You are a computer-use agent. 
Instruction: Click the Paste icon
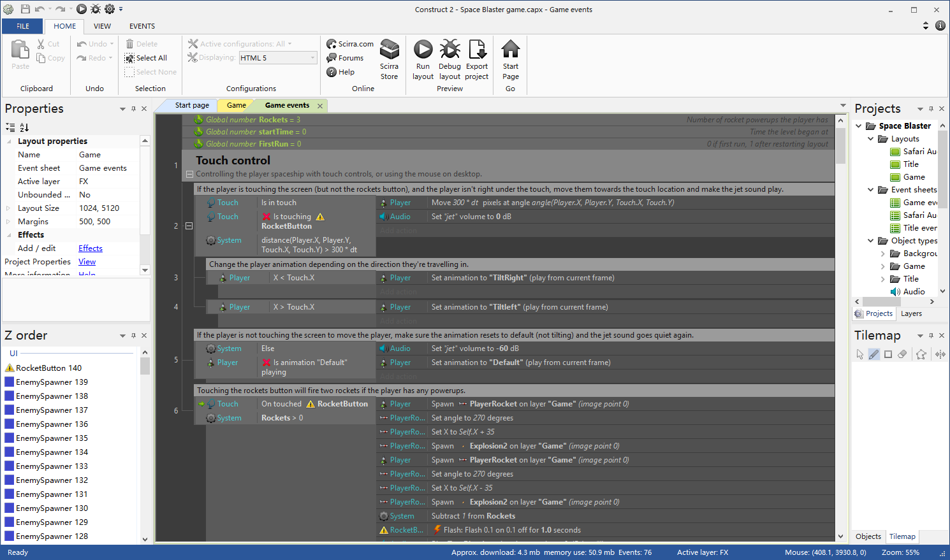(x=20, y=49)
